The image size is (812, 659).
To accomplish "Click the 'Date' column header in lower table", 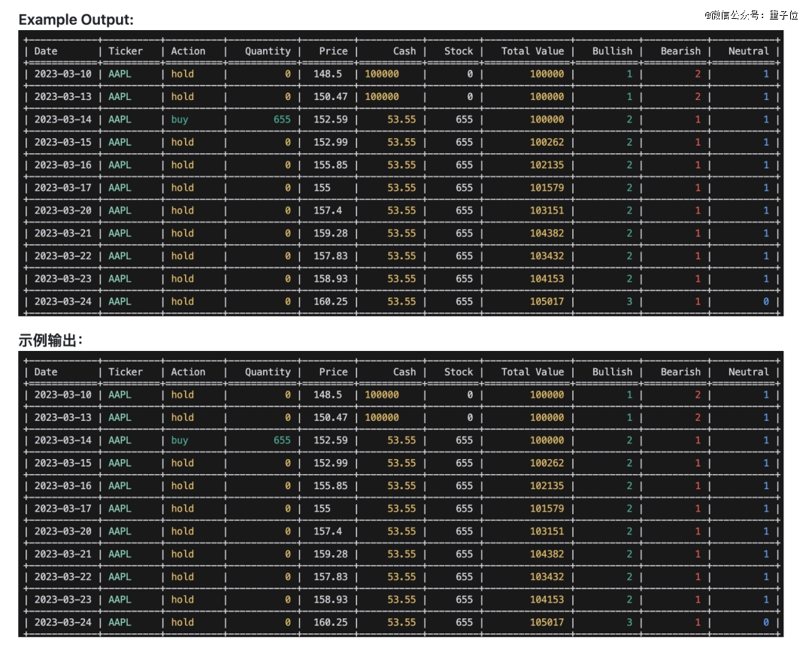I will coord(46,372).
